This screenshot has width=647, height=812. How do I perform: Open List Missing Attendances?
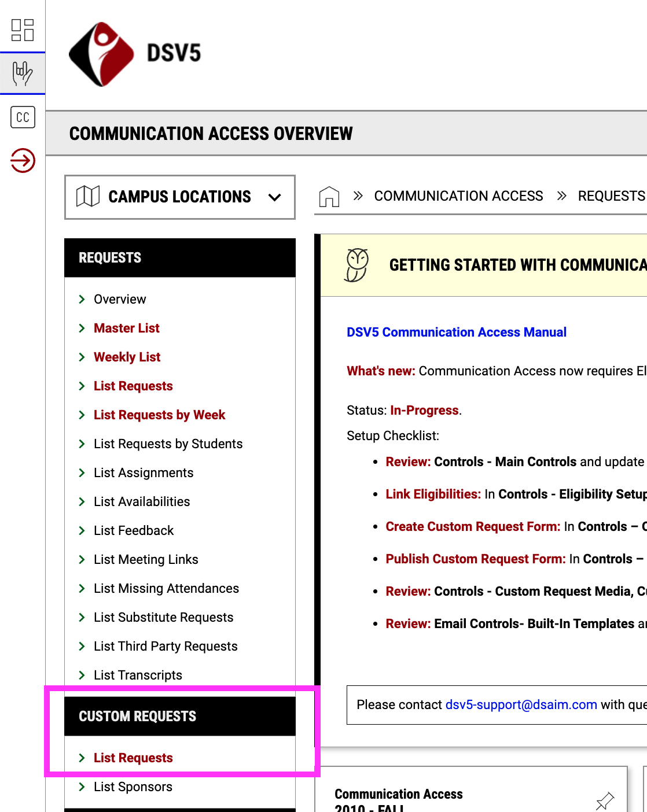tap(167, 588)
